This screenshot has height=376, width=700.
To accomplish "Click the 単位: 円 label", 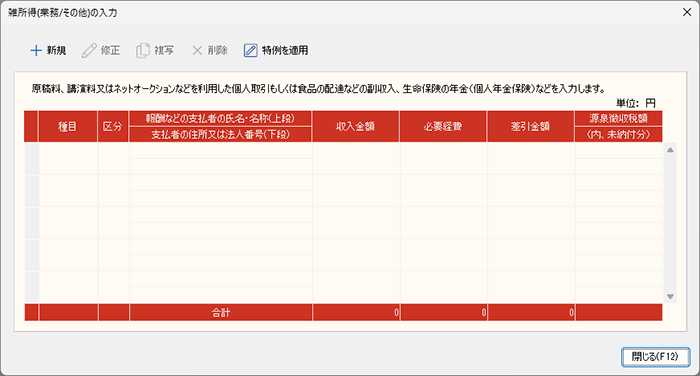I will click(636, 103).
